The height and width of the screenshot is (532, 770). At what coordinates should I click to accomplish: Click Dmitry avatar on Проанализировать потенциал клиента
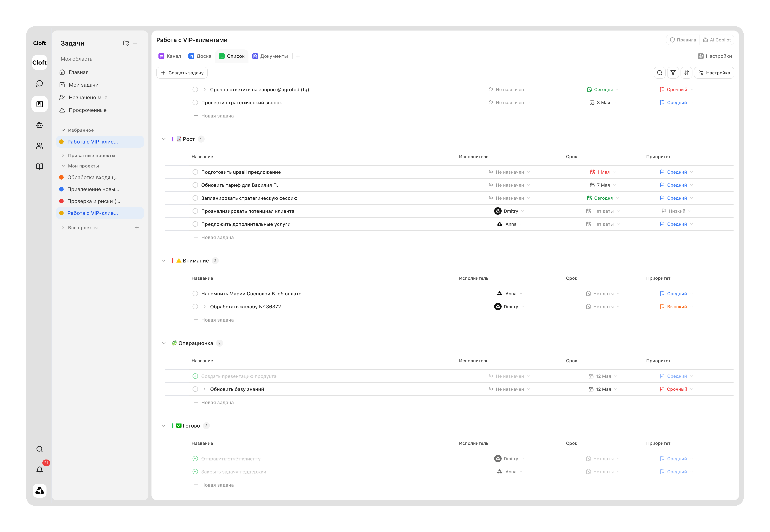pos(498,211)
